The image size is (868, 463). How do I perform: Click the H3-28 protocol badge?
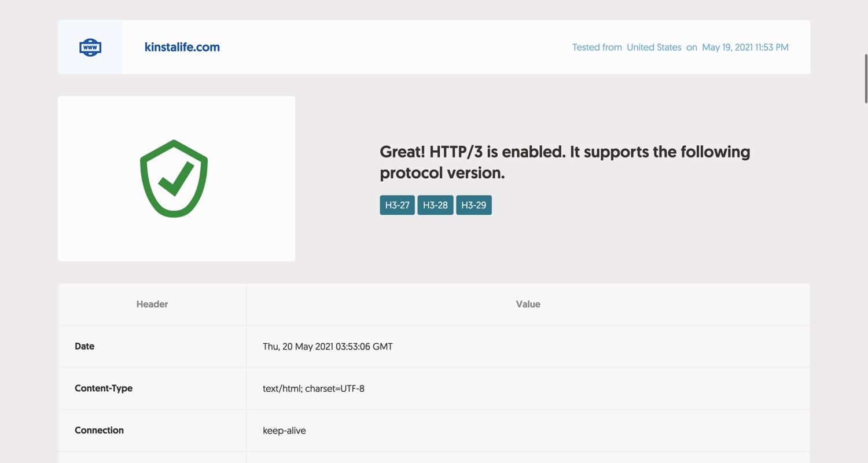(435, 204)
